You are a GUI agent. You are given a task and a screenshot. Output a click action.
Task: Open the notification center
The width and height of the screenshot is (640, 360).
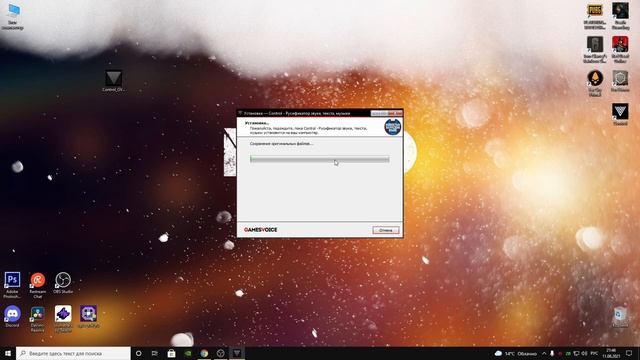tap(629, 353)
